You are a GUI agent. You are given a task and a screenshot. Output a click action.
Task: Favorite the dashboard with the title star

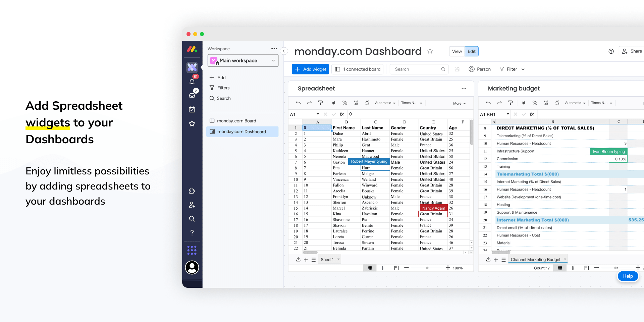[x=430, y=51]
